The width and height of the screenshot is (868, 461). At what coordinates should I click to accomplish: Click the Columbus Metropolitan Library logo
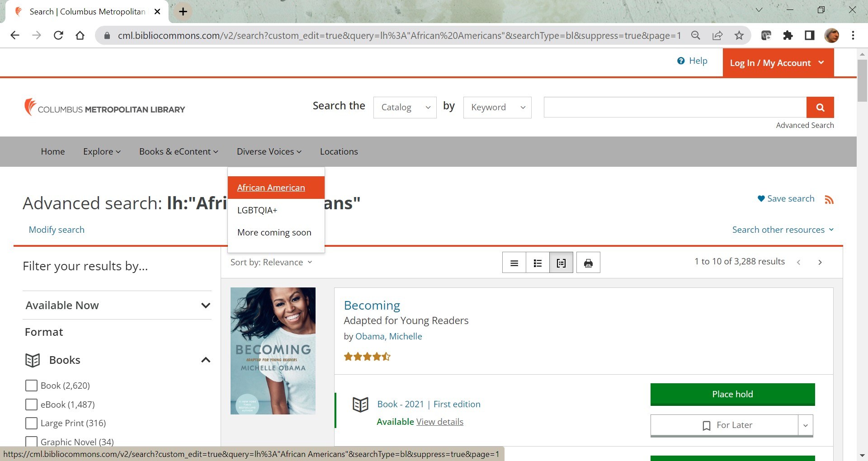click(x=104, y=108)
